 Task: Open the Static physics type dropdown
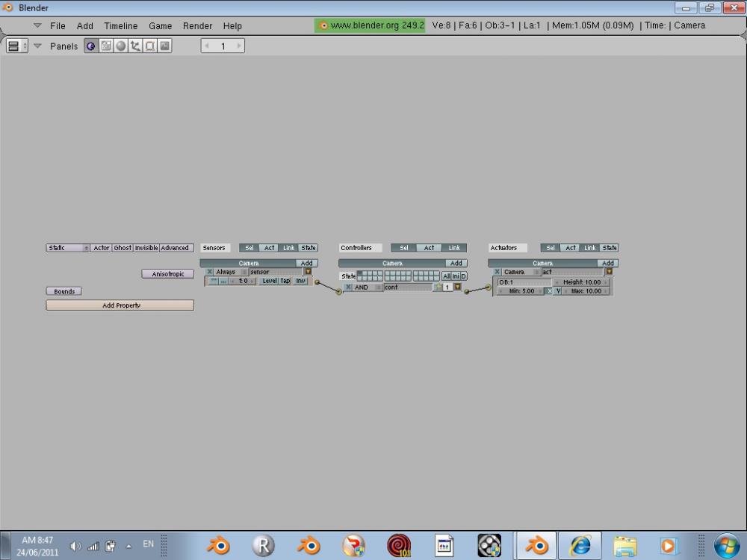pyautogui.click(x=68, y=248)
